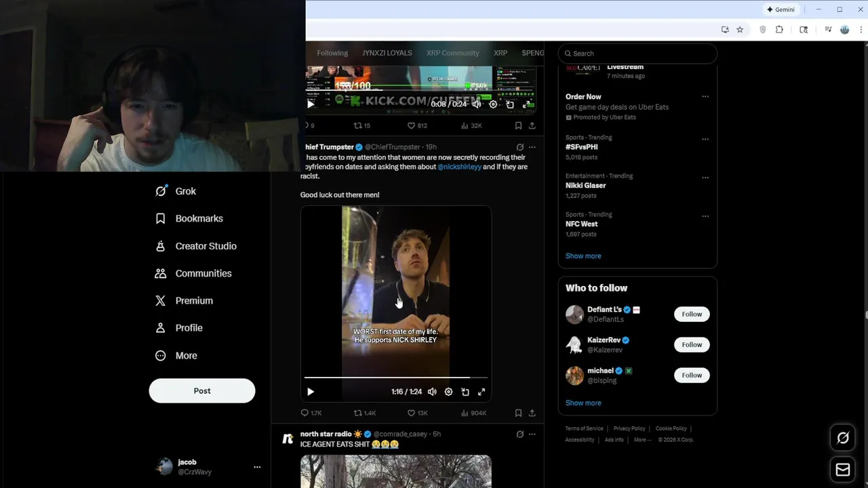
Task: Switch to the XRP Community tab
Action: click(x=452, y=53)
